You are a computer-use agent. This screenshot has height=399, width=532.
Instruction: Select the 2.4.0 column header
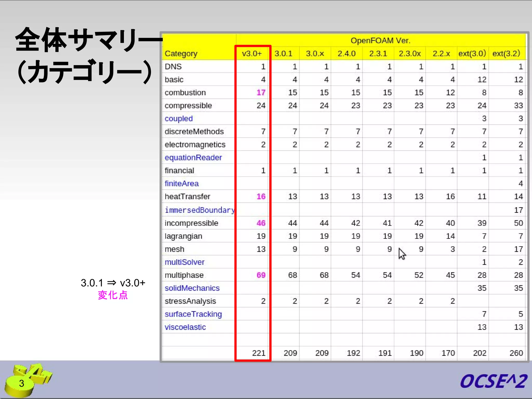347,54
